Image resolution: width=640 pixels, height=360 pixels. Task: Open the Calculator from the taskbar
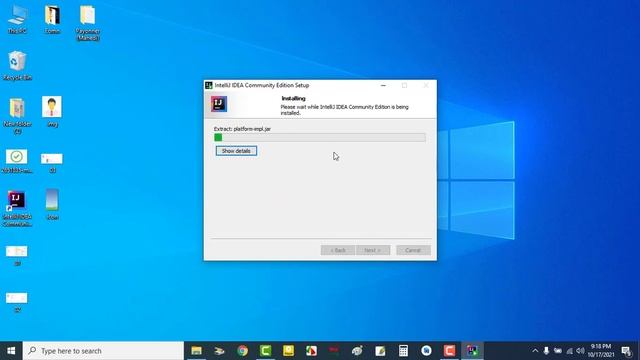(x=403, y=351)
